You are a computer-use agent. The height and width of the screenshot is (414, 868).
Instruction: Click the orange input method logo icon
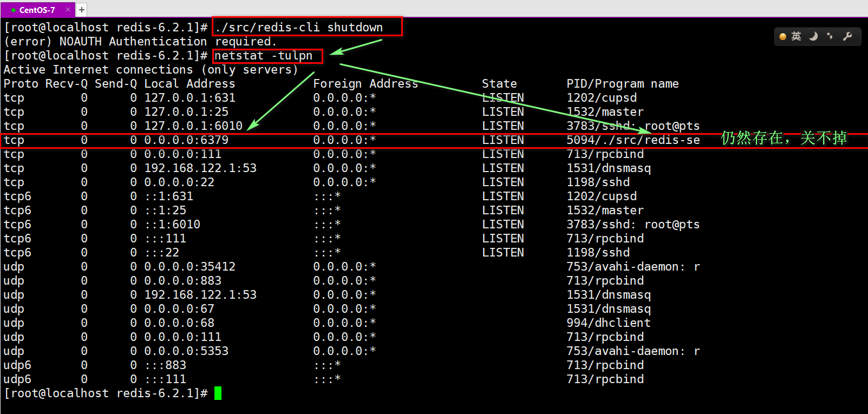[782, 36]
